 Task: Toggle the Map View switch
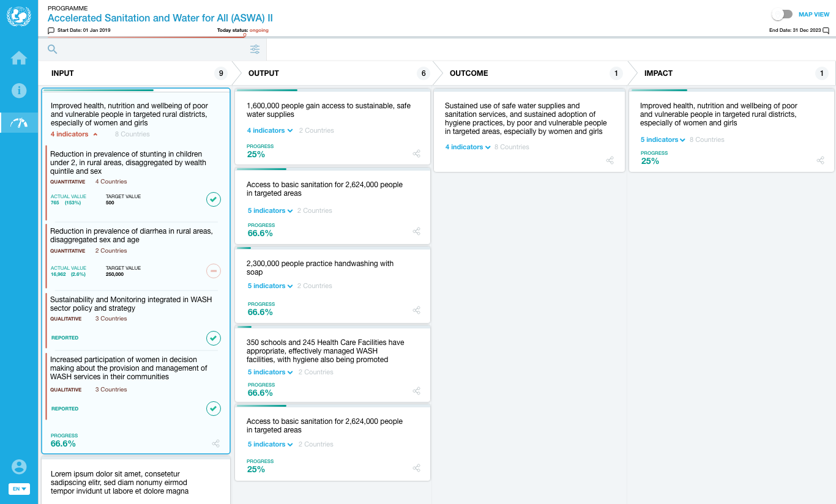[782, 14]
